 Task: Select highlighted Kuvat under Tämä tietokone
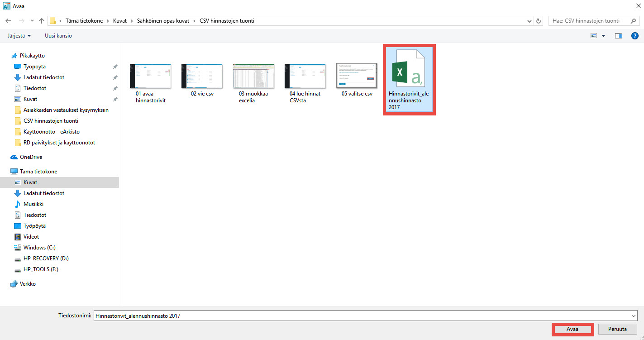[60, 182]
